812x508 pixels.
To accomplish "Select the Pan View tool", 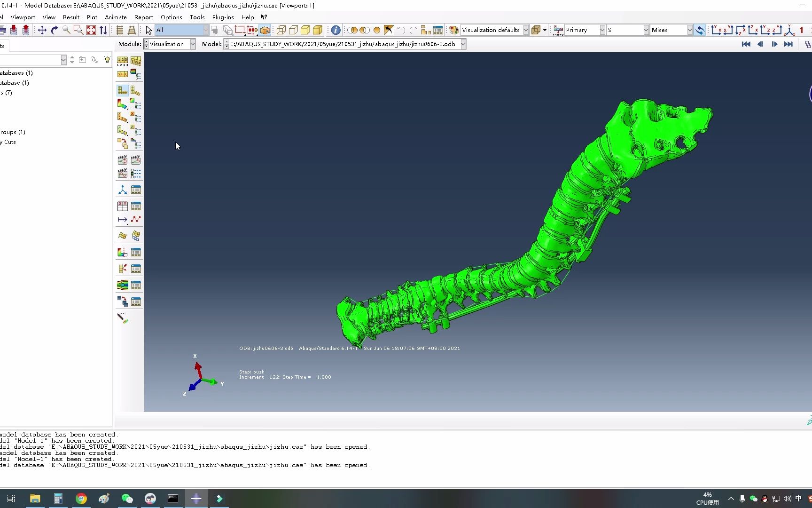I will (x=42, y=30).
